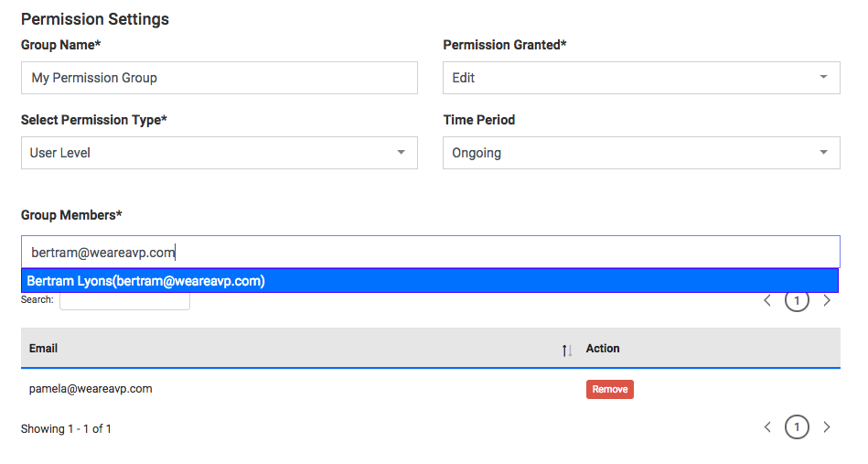Remove pamela@weareavp.com from the group
Screen dimensions: 868x464
609,389
